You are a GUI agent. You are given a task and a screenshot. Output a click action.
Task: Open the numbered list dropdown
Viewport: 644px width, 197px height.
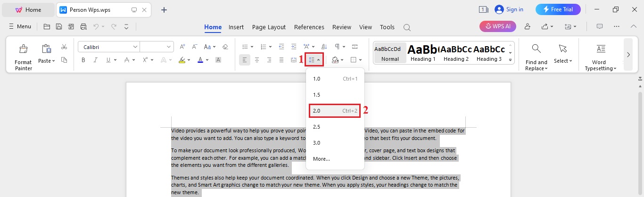271,47
